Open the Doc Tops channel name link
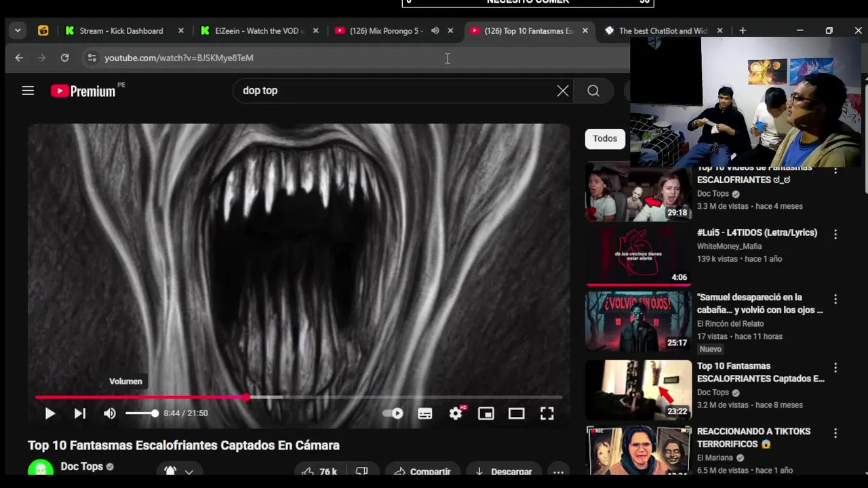Viewport: 868px width, 488px height. pos(81,466)
